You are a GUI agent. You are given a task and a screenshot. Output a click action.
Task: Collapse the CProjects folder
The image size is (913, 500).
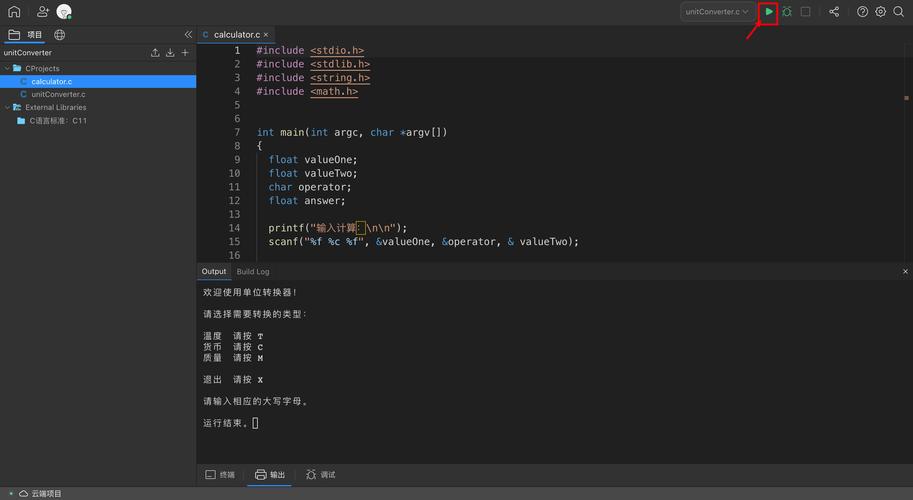pyautogui.click(x=8, y=69)
